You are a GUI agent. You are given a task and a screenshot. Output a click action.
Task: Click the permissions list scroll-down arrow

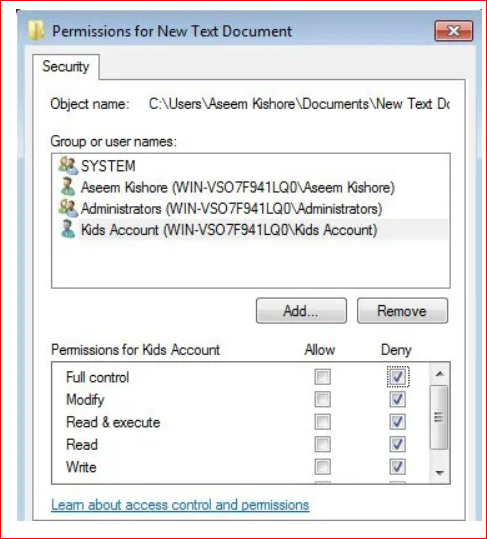439,473
